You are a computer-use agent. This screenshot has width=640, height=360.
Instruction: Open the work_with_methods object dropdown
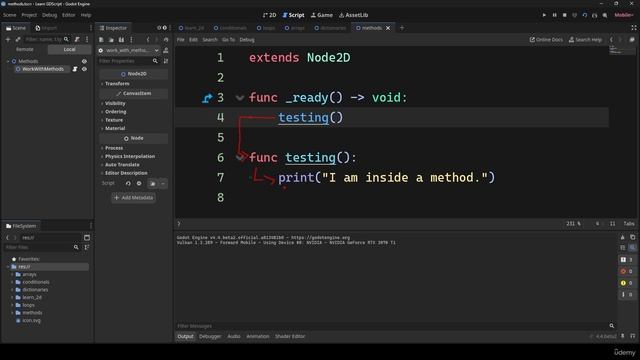click(x=129, y=50)
